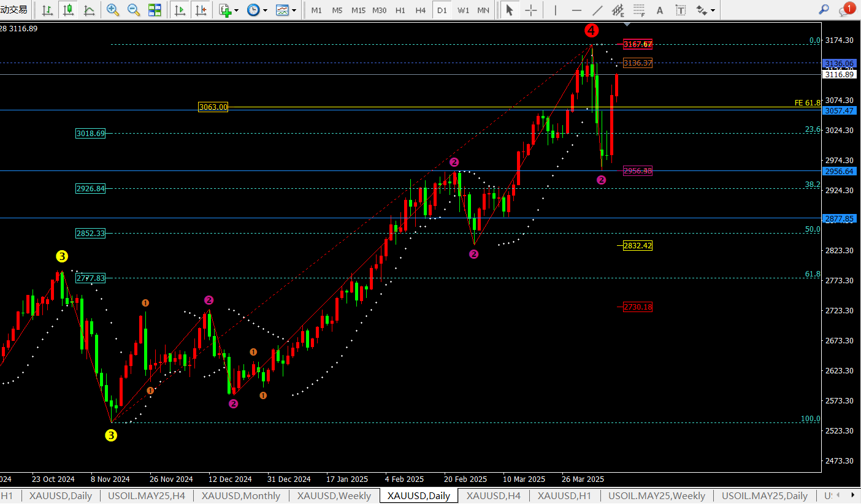Select the crosshair tool

click(x=531, y=10)
